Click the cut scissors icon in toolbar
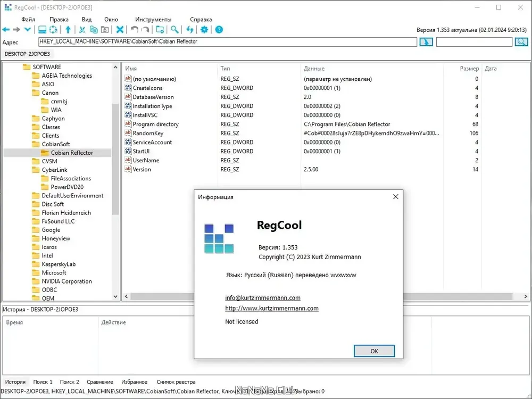This screenshot has width=532, height=399. [82, 30]
